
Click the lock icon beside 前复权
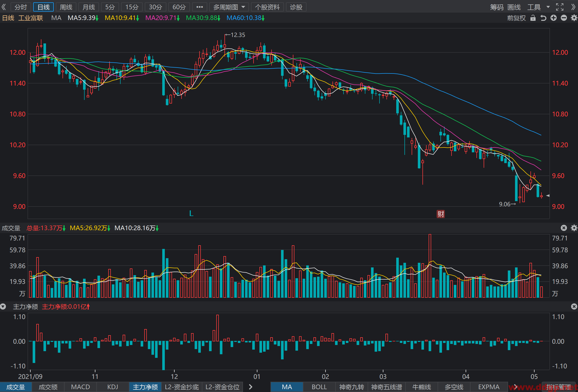[533, 18]
